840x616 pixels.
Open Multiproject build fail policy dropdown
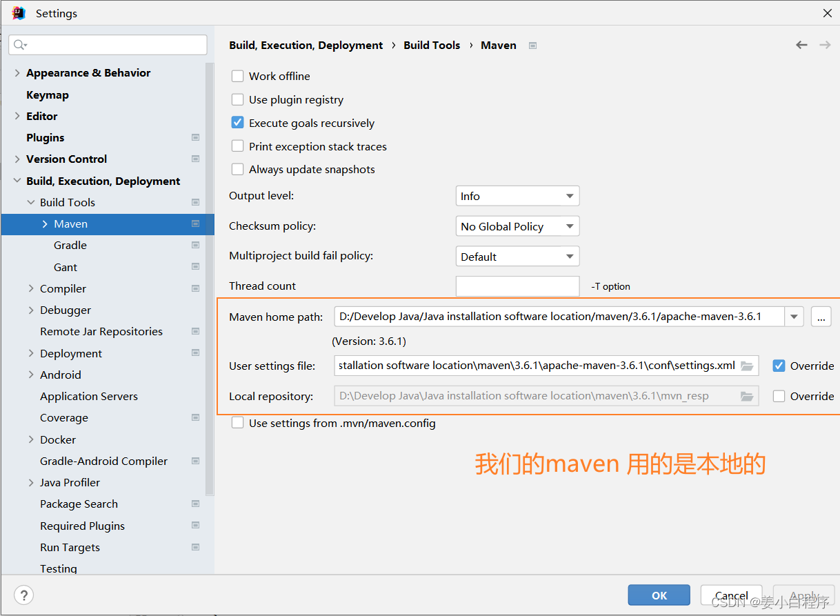(517, 257)
